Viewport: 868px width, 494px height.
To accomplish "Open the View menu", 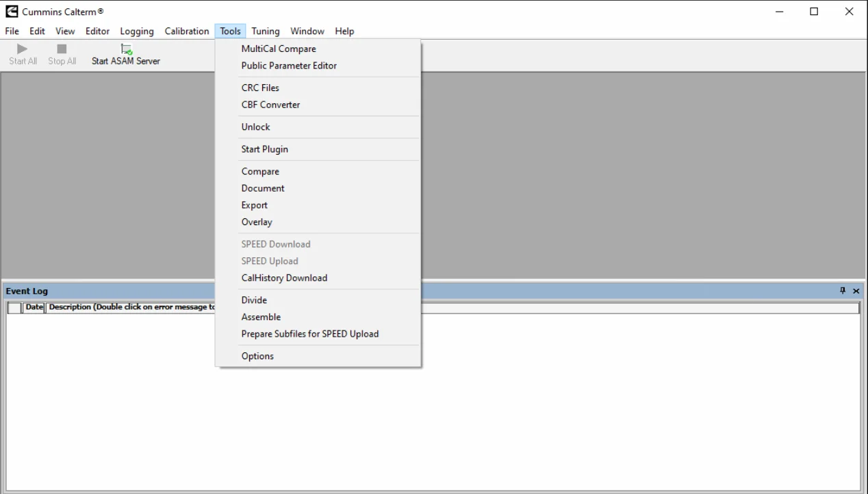I will tap(65, 31).
